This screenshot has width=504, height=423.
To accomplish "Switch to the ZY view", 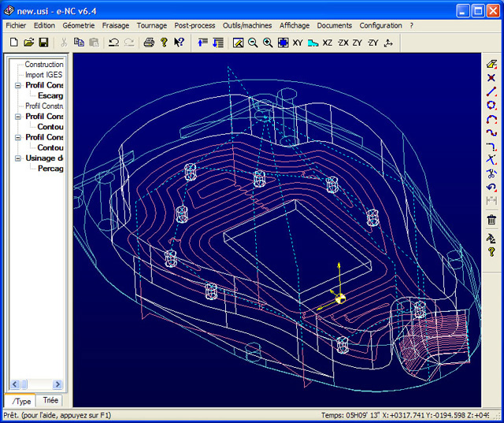I will pyautogui.click(x=358, y=43).
